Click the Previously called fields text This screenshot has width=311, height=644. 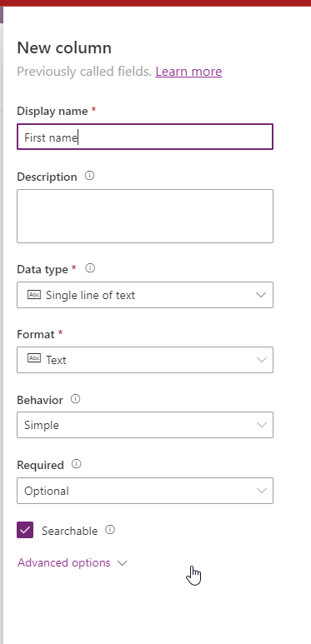[x=84, y=72]
